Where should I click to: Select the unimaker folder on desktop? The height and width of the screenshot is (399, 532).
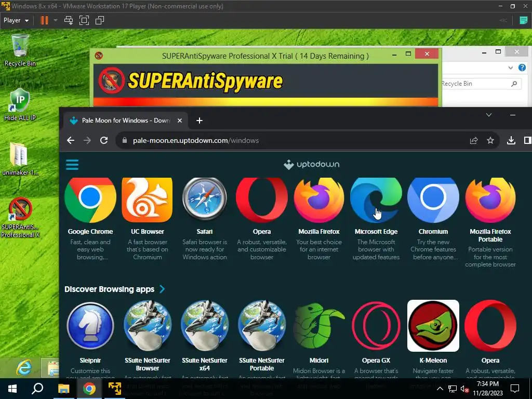tap(20, 159)
